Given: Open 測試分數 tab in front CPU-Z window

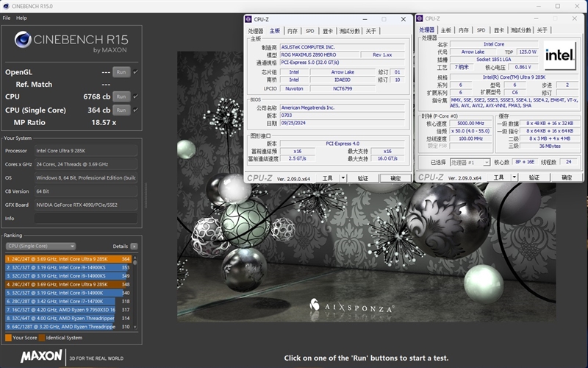Looking at the screenshot, I should point(350,31).
